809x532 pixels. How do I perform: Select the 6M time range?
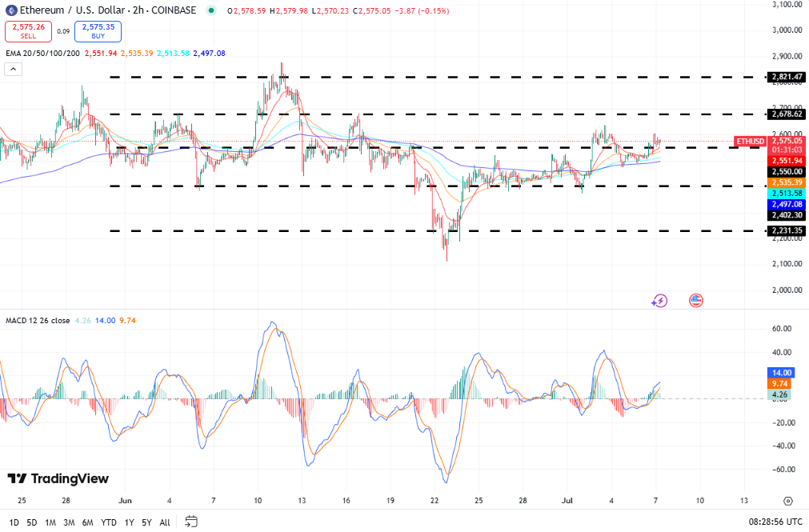point(88,522)
